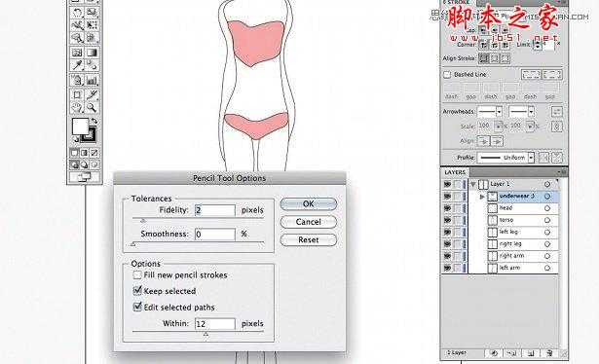Open the first Arrowheads dropdown

click(x=499, y=112)
